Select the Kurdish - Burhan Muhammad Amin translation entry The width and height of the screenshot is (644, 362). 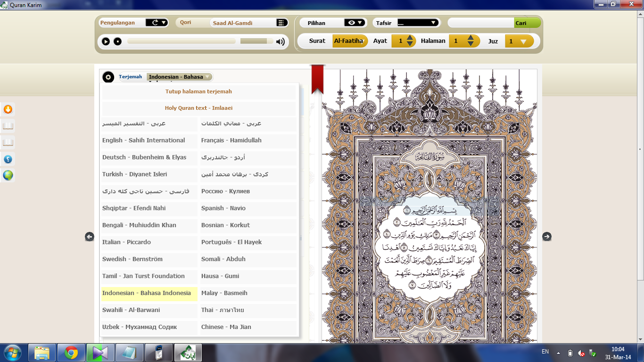click(x=248, y=174)
